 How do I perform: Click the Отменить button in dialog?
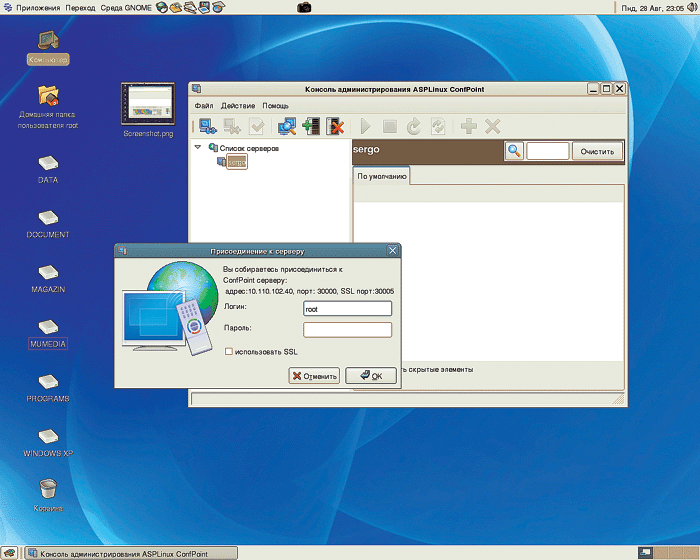(x=314, y=376)
